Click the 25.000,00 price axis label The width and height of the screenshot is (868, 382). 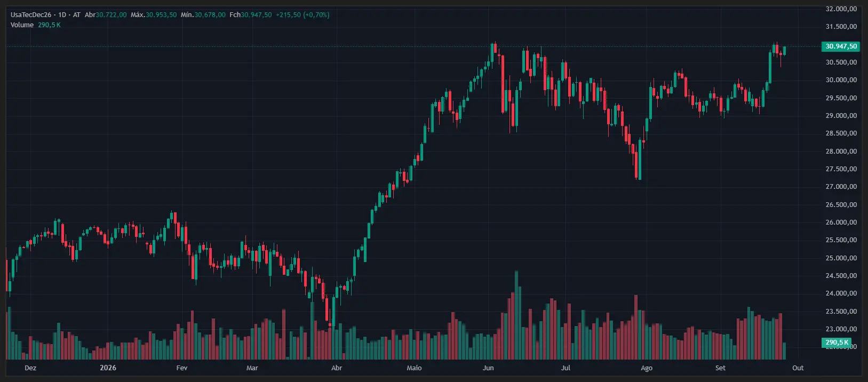click(841, 258)
